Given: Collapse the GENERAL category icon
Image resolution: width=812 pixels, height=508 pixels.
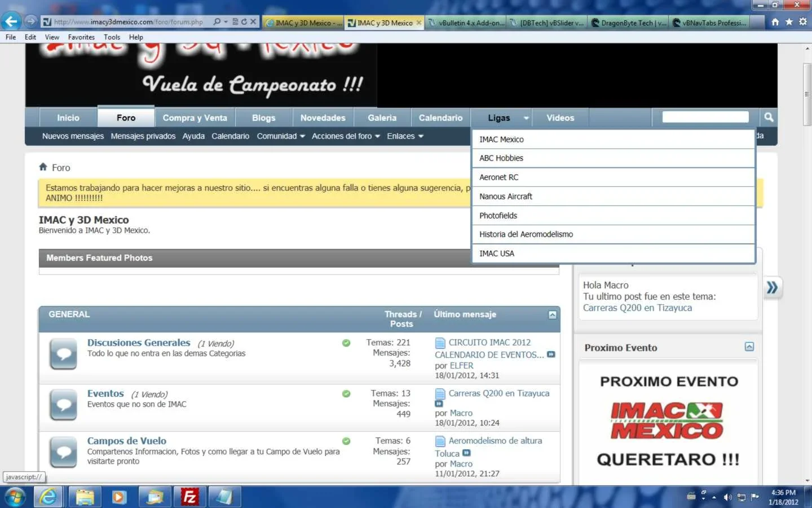Looking at the screenshot, I should pyautogui.click(x=553, y=315).
